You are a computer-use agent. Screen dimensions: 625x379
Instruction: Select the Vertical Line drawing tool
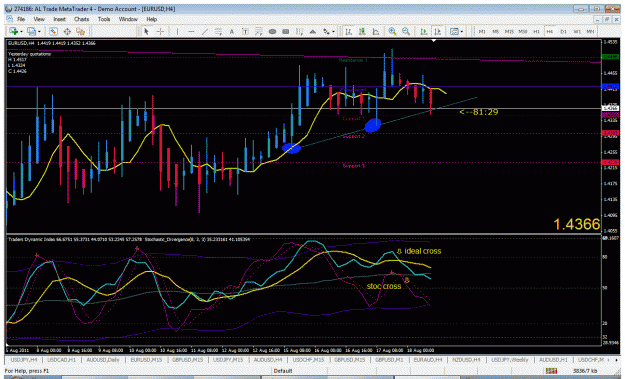(x=177, y=31)
